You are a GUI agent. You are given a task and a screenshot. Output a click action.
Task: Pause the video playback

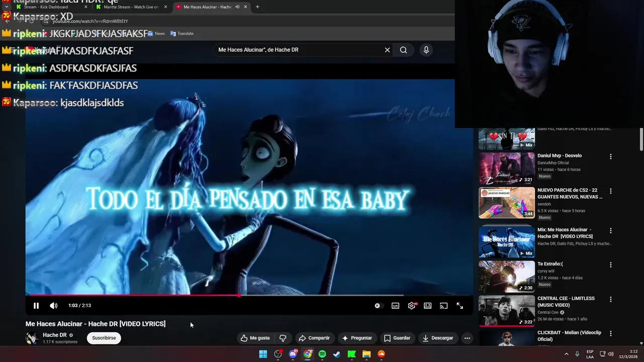tap(36, 306)
